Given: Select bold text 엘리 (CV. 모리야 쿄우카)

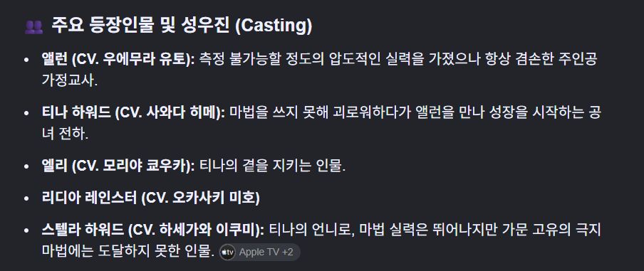Looking at the screenshot, I should click(118, 166).
